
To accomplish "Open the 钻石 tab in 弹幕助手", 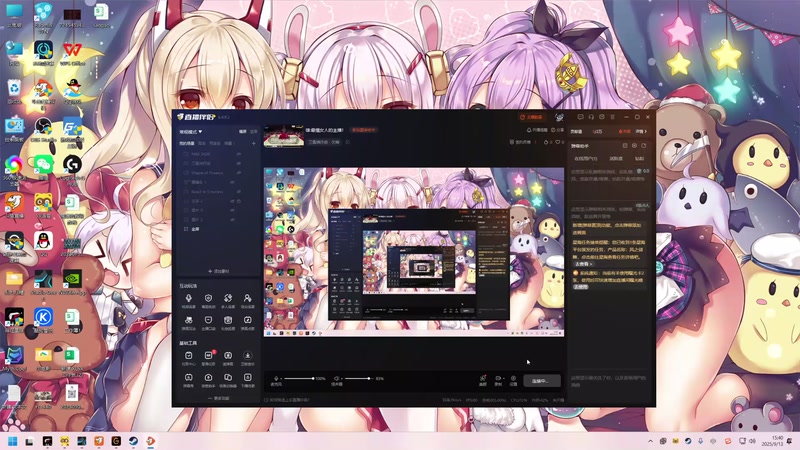I will (639, 159).
